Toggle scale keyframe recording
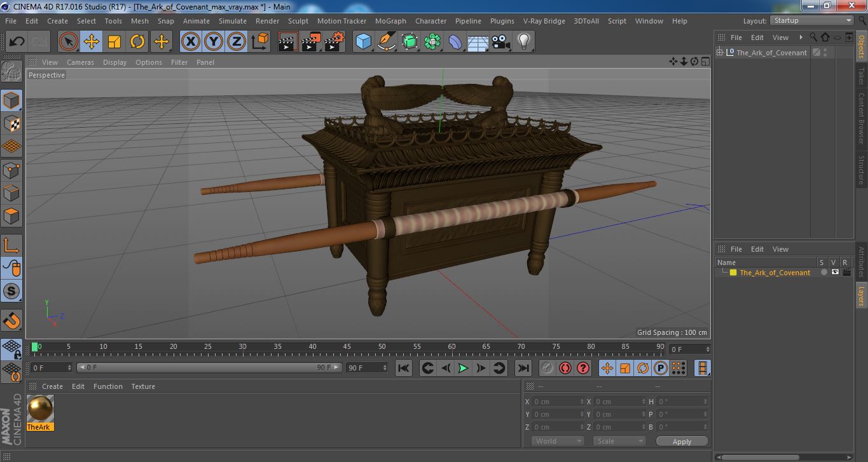868x462 pixels. point(625,368)
